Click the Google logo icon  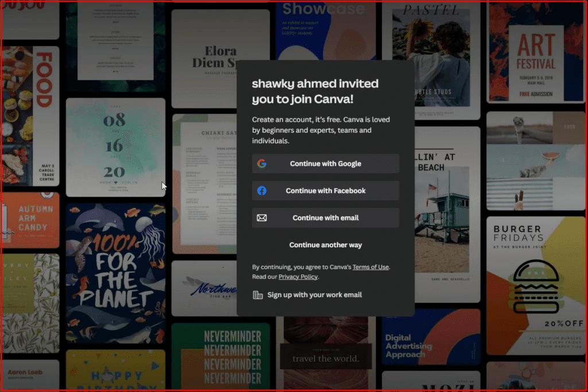pos(261,164)
